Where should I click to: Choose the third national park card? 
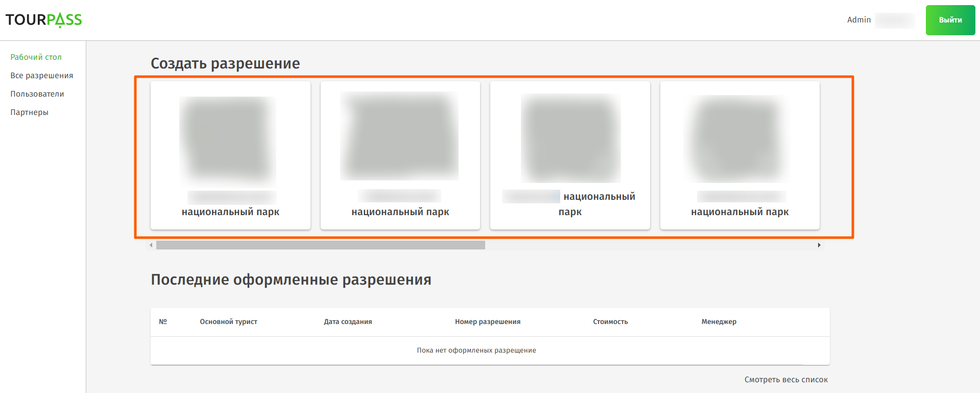coord(570,155)
